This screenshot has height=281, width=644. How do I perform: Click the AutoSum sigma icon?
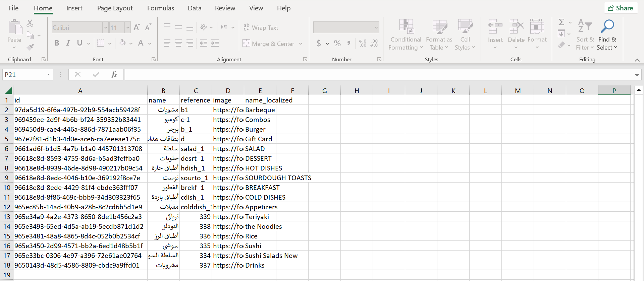click(561, 22)
